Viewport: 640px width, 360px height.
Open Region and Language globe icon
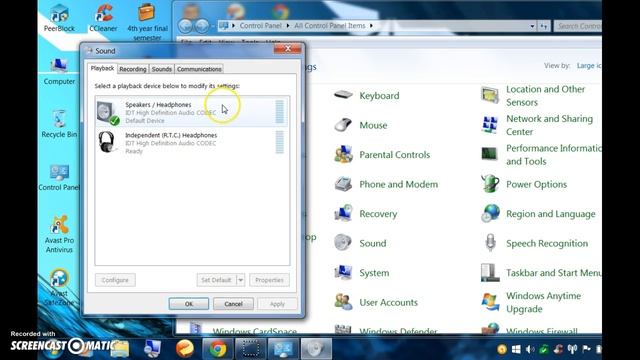(490, 213)
